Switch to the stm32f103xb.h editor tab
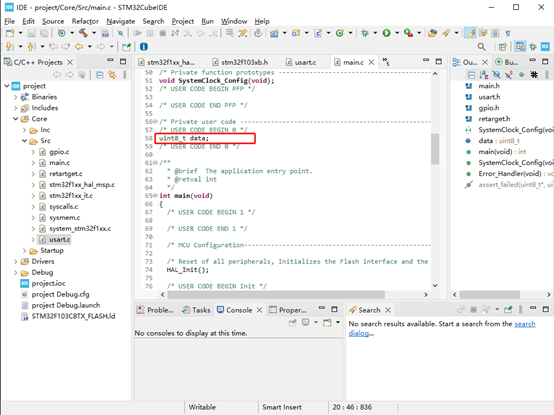 pos(240,62)
